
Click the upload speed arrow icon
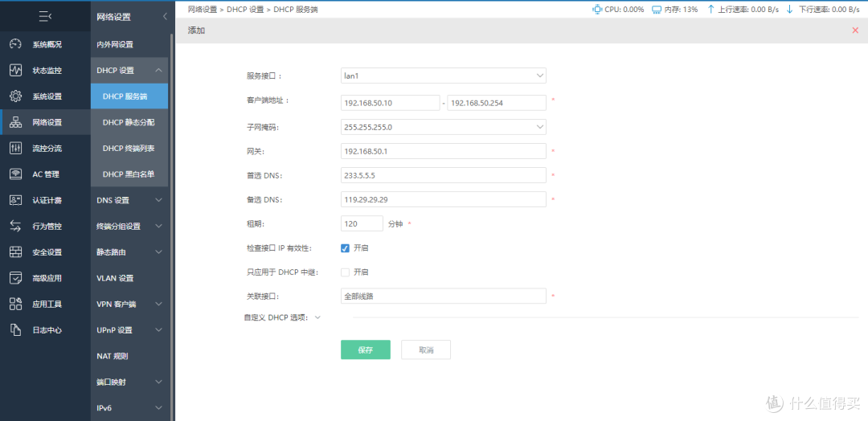click(x=711, y=10)
